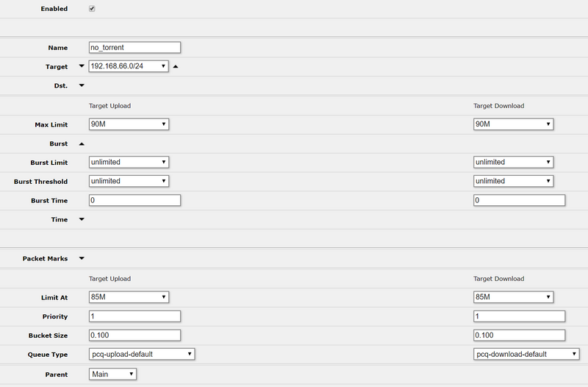Click the download Bucket Size field
Viewport: 588px width, 387px height.
pos(519,335)
